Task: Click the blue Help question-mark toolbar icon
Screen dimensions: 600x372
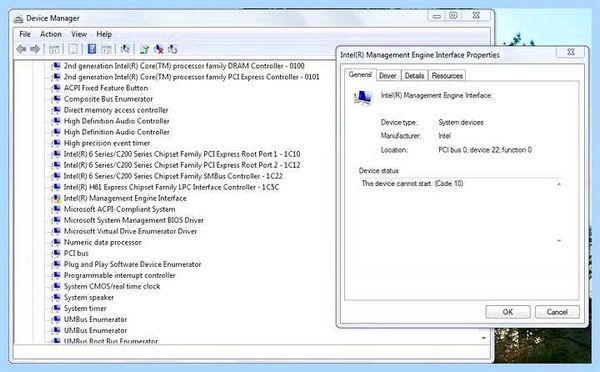Action: click(x=92, y=49)
